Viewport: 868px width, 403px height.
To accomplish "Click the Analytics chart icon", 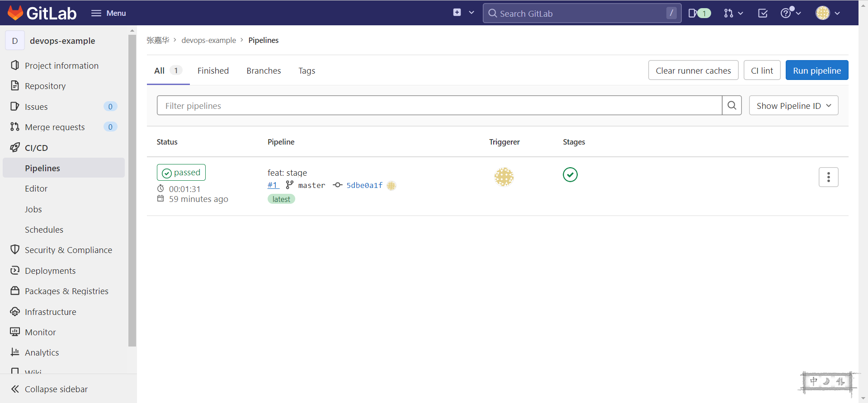I will click(15, 352).
